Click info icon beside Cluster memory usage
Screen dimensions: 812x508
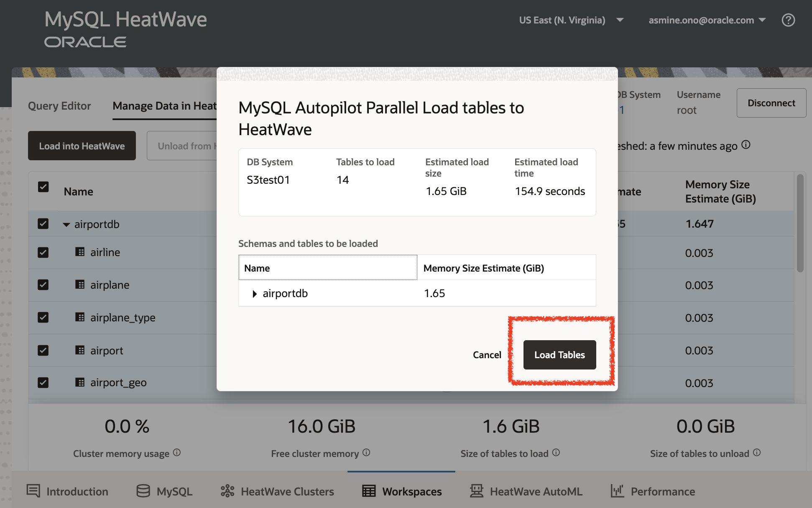tap(177, 452)
